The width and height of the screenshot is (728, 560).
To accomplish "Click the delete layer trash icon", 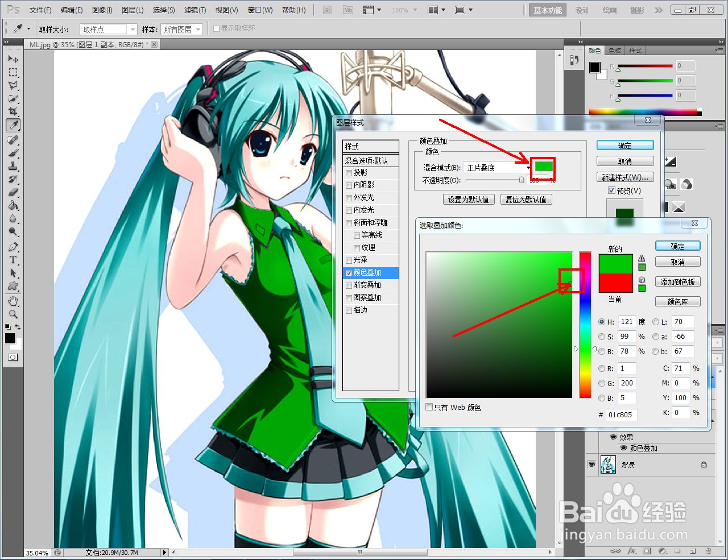I will click(x=708, y=551).
